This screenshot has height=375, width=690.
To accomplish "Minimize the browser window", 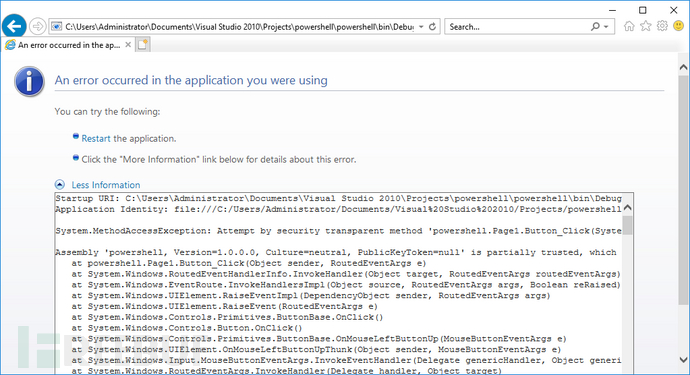I will [612, 10].
